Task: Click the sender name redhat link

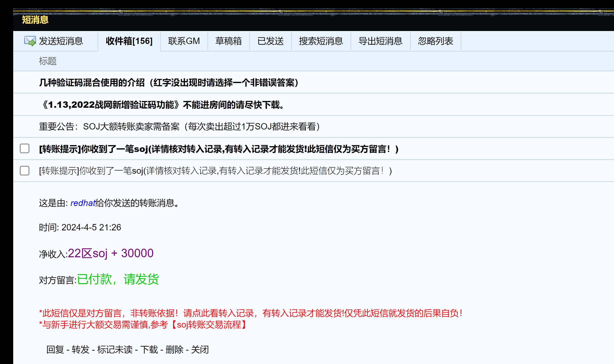Action: tap(82, 203)
